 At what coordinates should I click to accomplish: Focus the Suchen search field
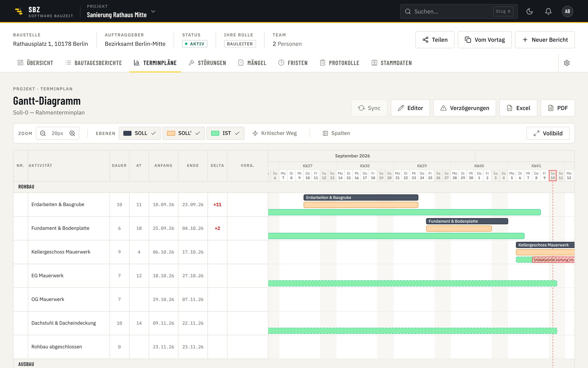459,11
